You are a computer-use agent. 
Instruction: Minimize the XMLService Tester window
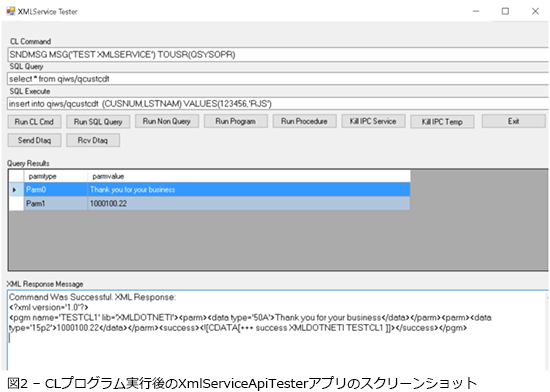click(x=476, y=11)
